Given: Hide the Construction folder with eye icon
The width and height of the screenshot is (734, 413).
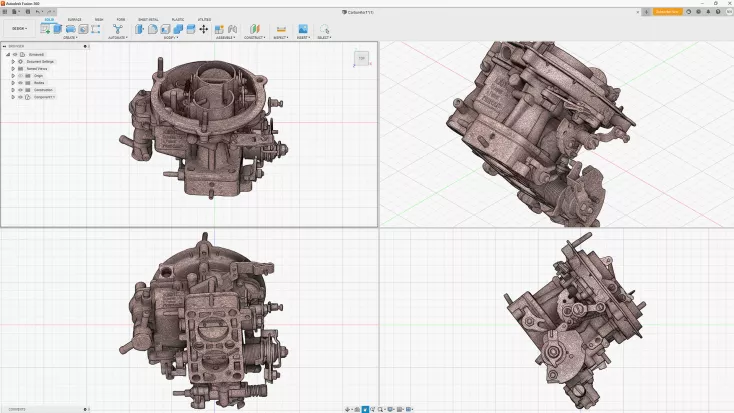Looking at the screenshot, I should click(21, 90).
